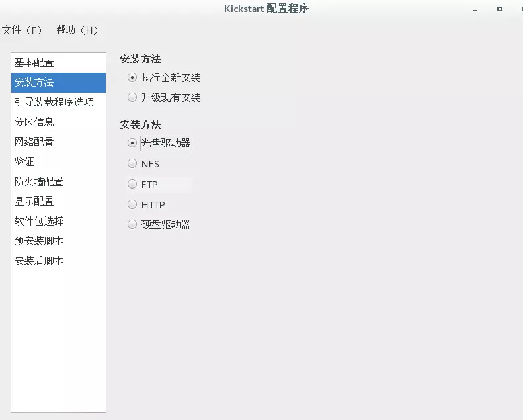Image resolution: width=523 pixels, height=420 pixels.
Task: Open 软件包选择 section
Action: (x=58, y=221)
